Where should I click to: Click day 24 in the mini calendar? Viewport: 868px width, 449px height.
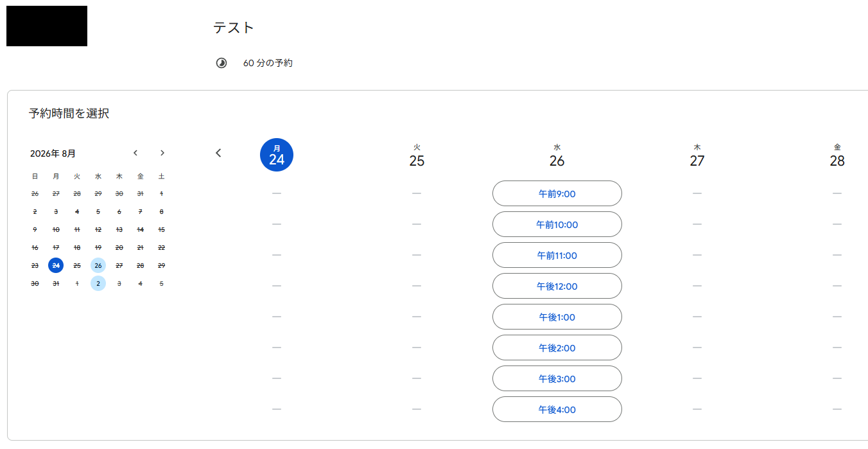coord(56,265)
